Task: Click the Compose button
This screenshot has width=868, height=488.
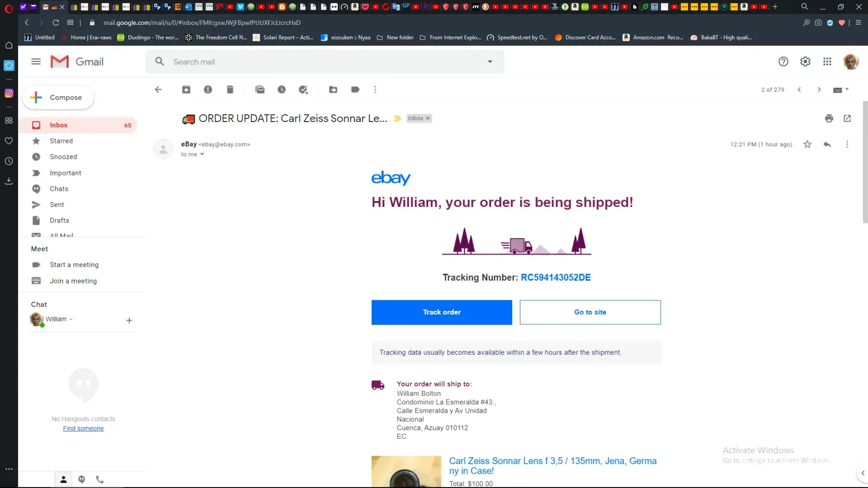Action: point(58,98)
